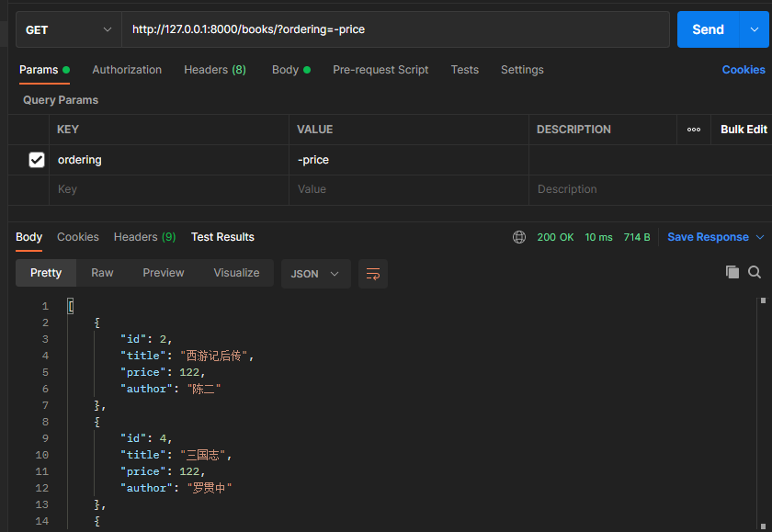Open the Cookies link

pos(743,70)
